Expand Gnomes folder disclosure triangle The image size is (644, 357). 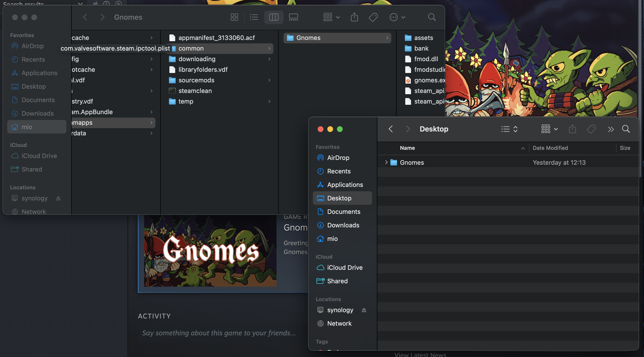386,162
